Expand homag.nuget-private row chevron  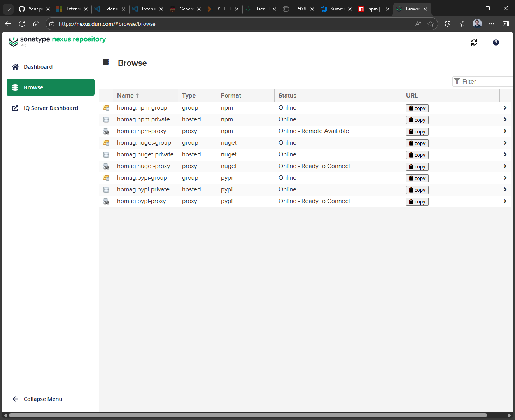[505, 154]
